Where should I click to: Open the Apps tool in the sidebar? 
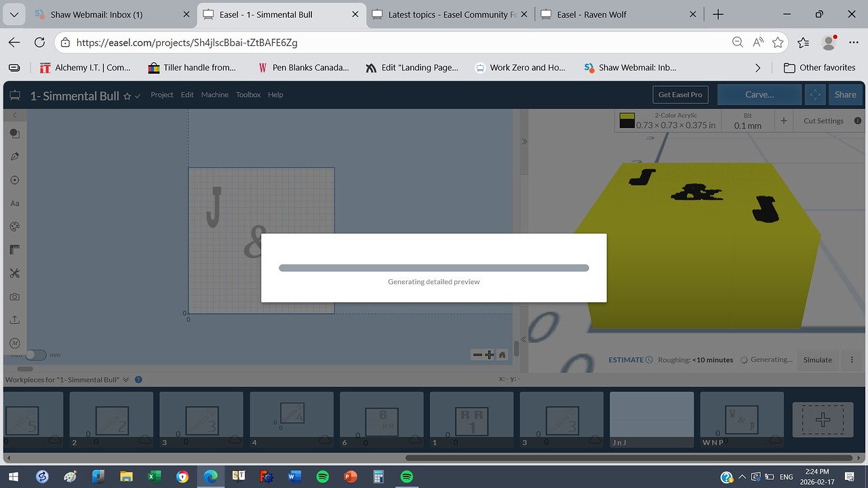(14, 272)
